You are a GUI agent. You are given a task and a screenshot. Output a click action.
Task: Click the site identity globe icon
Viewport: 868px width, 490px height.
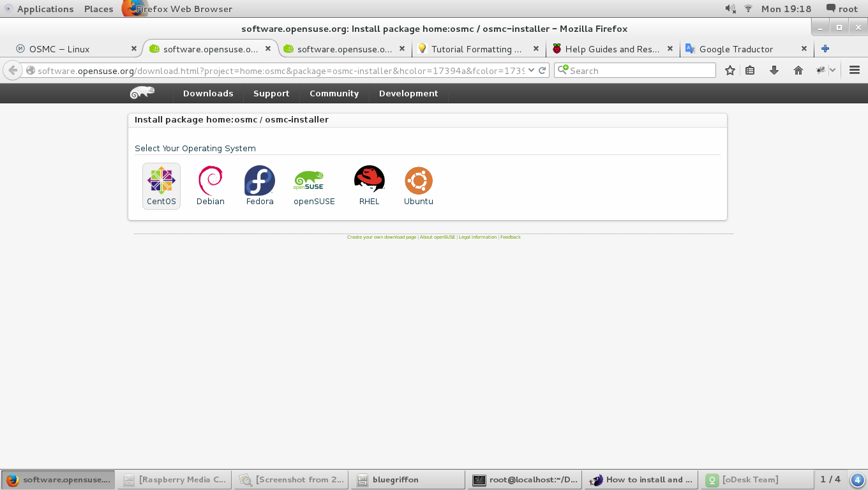31,70
